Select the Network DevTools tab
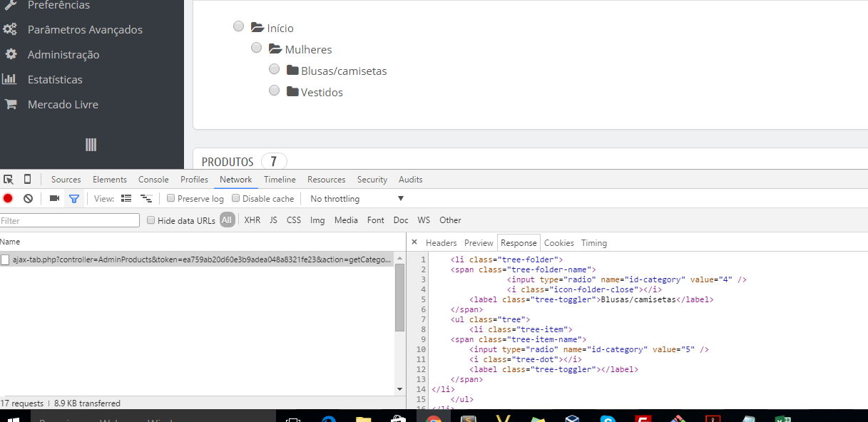Viewport: 868px width, 422px height. (x=236, y=180)
